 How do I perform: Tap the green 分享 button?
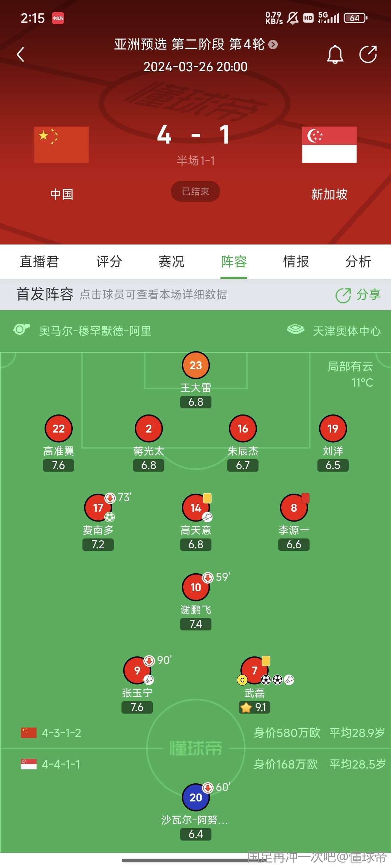tap(358, 295)
